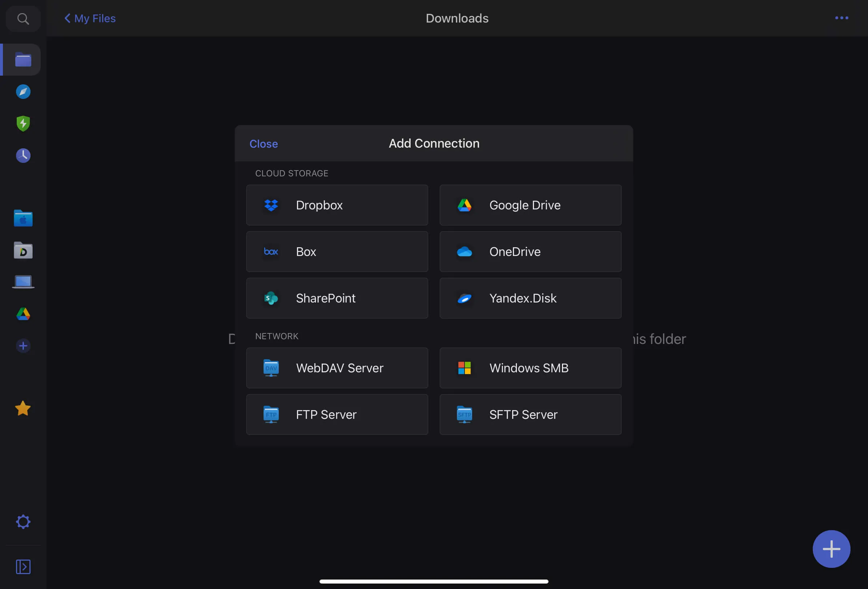Screen dimensions: 868x589
Task: Open the browser compass icon
Action: tap(23, 92)
